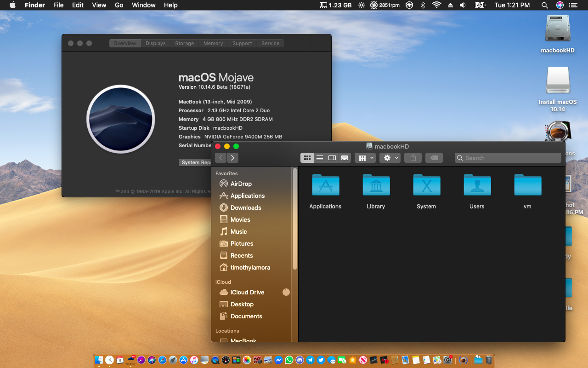Screen dimensions: 588x368
Task: Select Movies in the Finder sidebar
Action: click(x=240, y=219)
